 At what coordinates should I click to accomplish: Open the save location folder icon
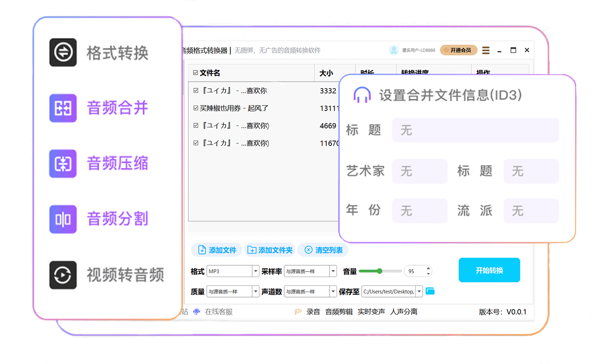[430, 291]
